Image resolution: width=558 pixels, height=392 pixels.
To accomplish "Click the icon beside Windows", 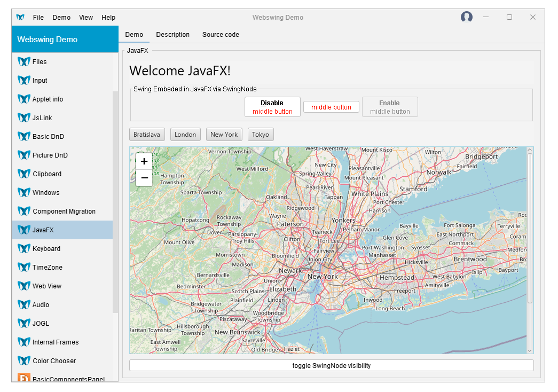I will [x=24, y=193].
